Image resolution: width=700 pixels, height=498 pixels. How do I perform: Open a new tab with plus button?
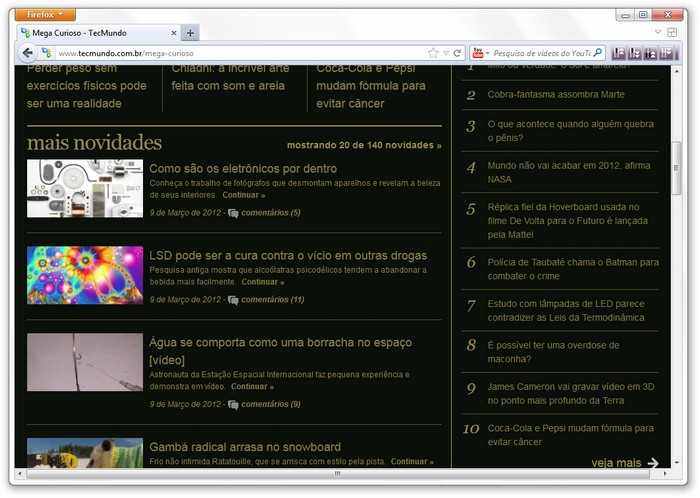coord(190,33)
